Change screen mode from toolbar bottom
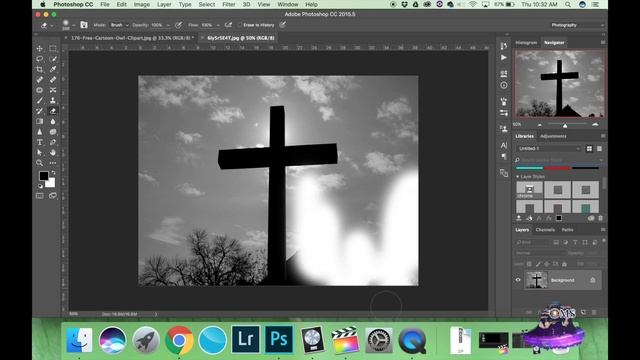The width and height of the screenshot is (640, 360). 53,196
